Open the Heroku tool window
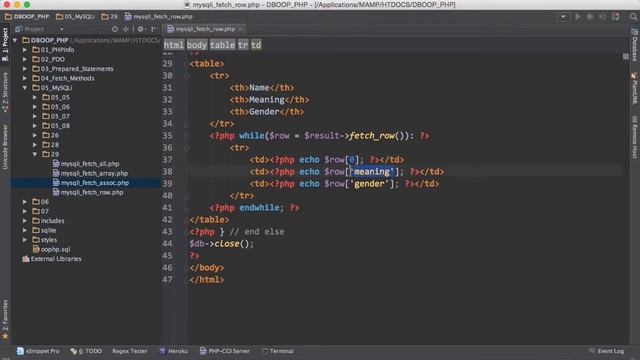 pyautogui.click(x=174, y=351)
